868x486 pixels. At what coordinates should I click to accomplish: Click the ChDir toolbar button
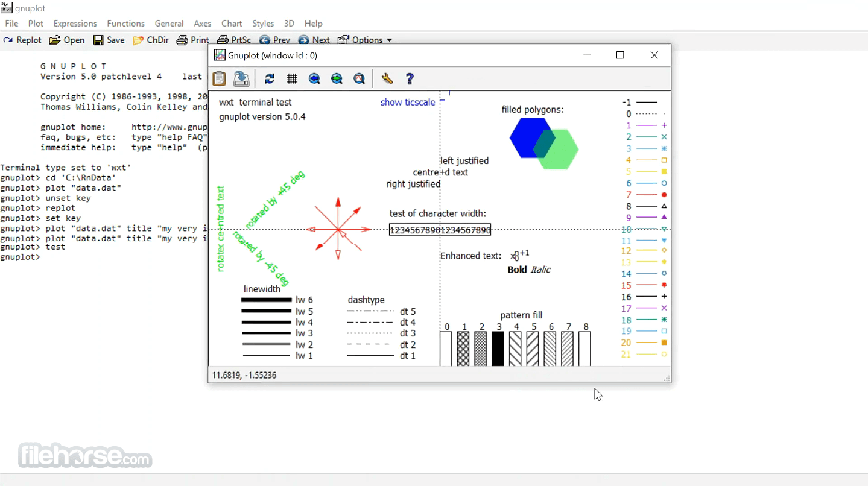pos(151,40)
